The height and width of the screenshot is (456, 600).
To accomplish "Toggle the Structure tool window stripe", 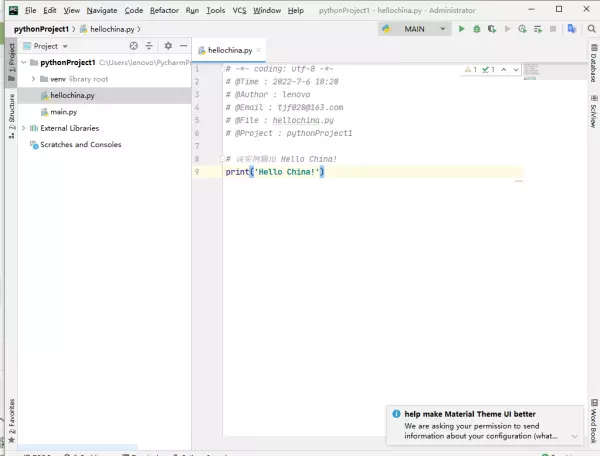I will point(11,116).
